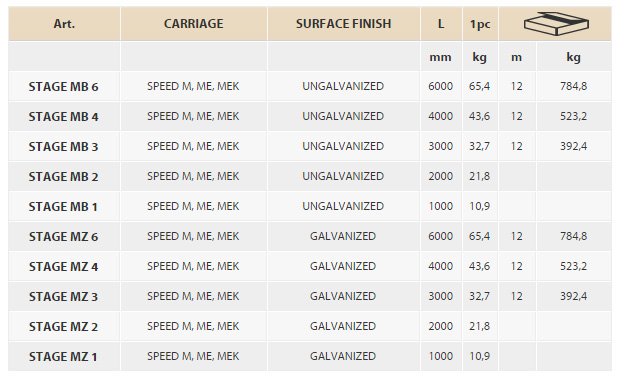Select the UNGALVANIZED cell in STAGE MB 1 row

point(343,206)
